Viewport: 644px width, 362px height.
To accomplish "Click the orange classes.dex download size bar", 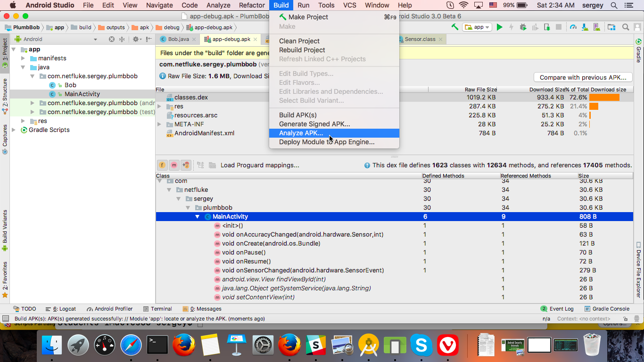I will coord(604,98).
